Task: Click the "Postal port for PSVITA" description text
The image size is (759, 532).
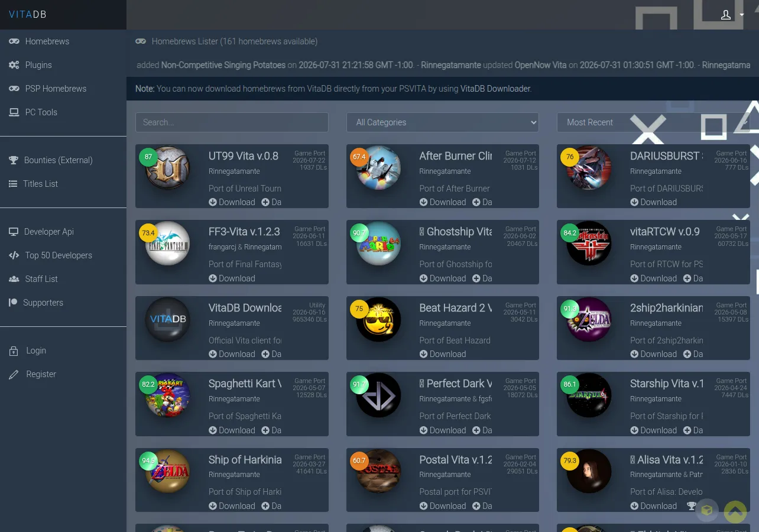Action: pos(456,492)
